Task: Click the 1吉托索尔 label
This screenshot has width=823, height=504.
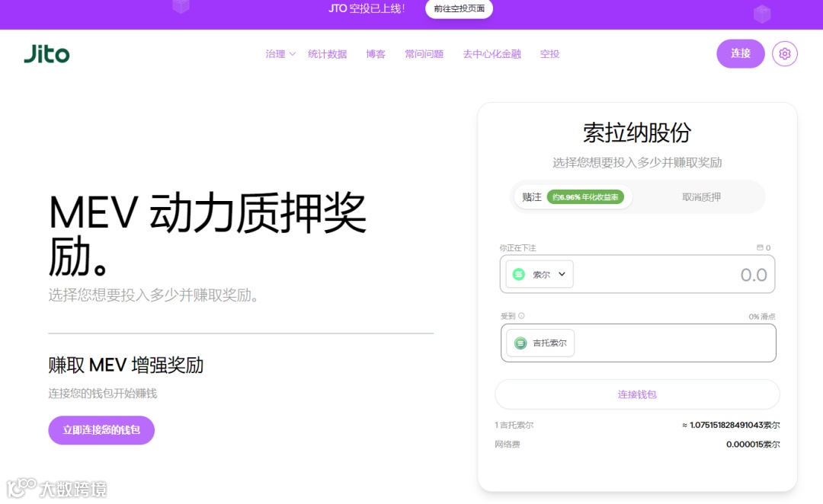Action: [x=514, y=425]
